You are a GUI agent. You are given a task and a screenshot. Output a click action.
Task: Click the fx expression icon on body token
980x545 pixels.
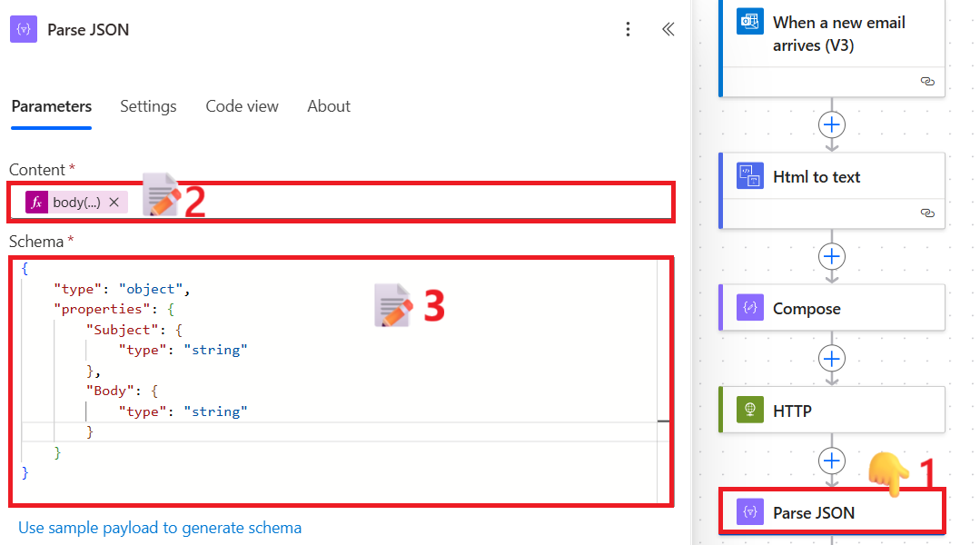click(x=35, y=202)
